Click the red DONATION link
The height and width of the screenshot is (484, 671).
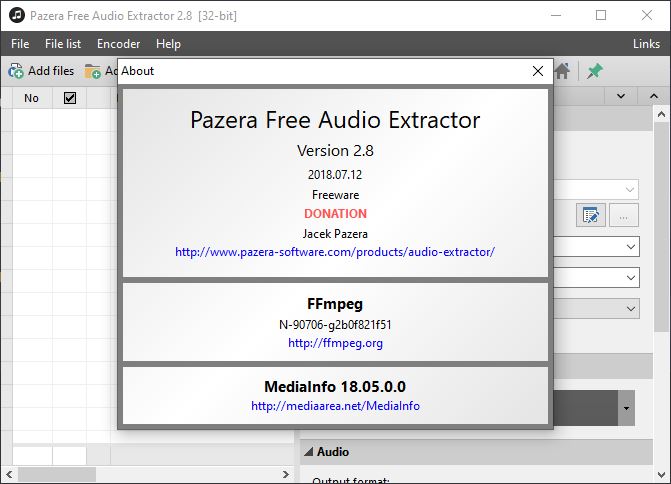(336, 214)
